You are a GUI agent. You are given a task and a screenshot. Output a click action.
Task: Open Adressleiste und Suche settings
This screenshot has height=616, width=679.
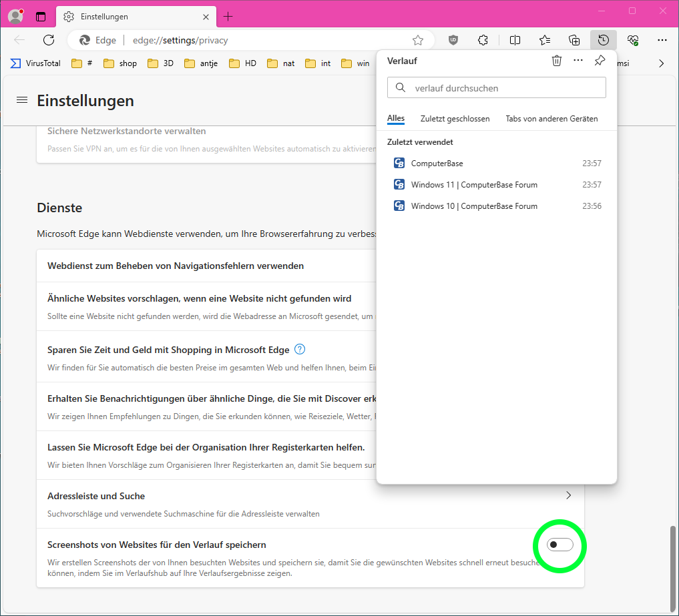click(x=310, y=505)
